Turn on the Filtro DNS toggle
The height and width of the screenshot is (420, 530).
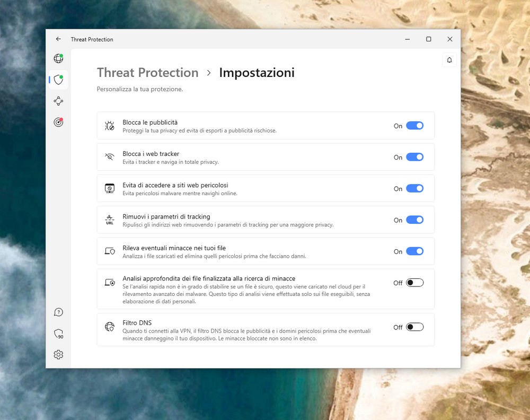coord(415,327)
